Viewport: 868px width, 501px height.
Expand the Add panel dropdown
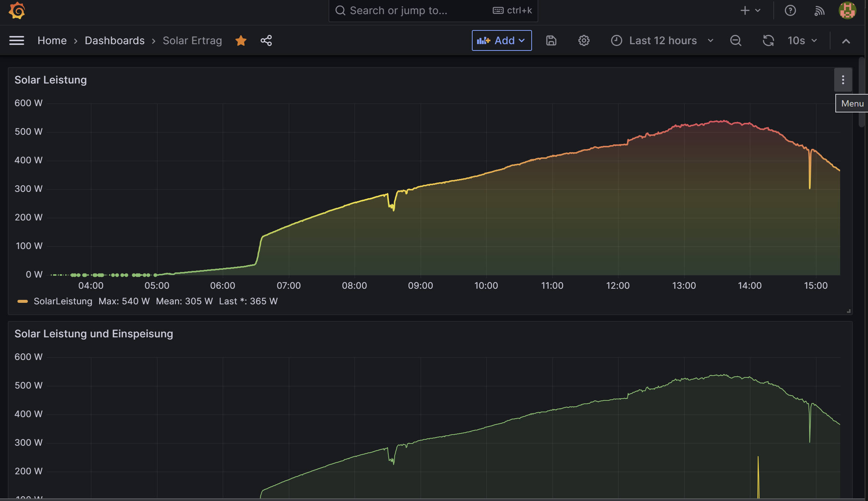point(502,40)
